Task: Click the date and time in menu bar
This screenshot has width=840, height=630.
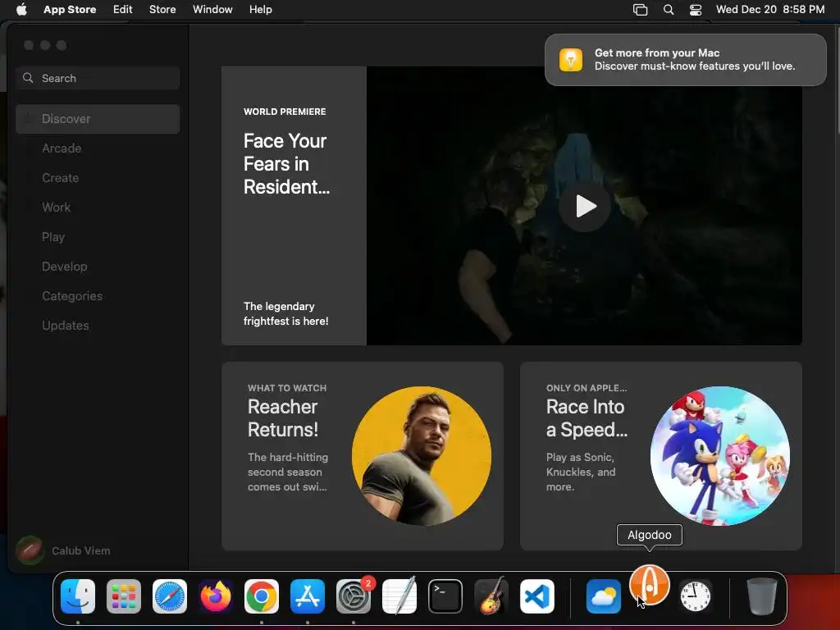Action: coord(769,9)
